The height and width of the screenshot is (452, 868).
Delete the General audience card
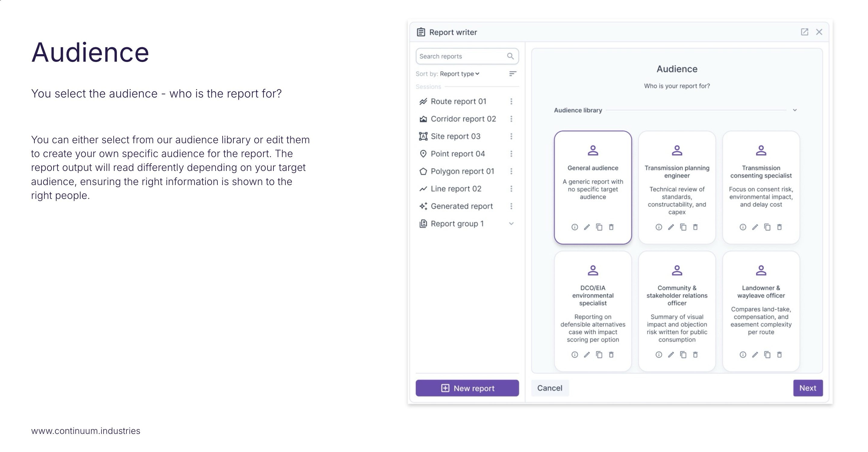611,227
